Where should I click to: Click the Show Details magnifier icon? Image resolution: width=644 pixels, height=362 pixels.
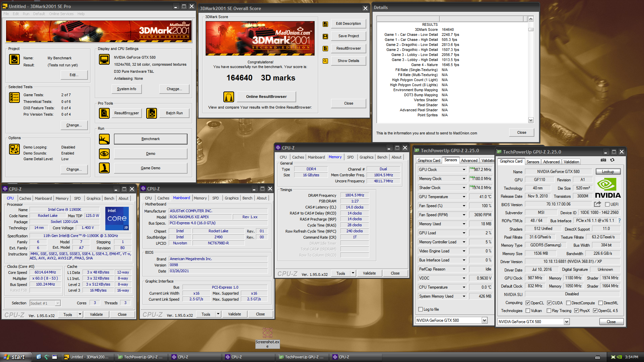coord(325,61)
